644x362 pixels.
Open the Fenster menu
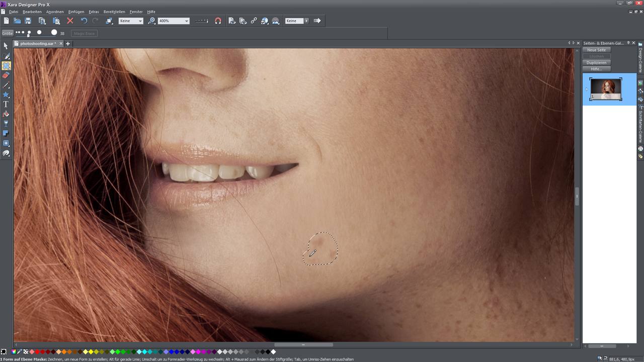tap(136, 12)
